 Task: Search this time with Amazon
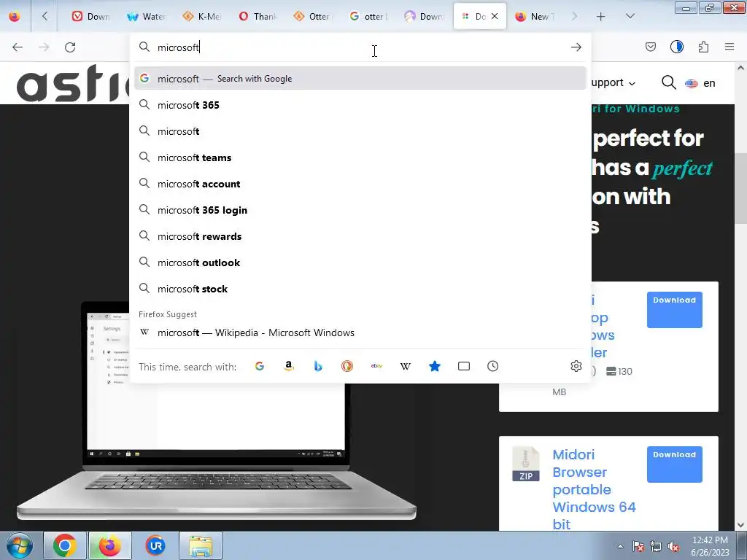(x=289, y=366)
